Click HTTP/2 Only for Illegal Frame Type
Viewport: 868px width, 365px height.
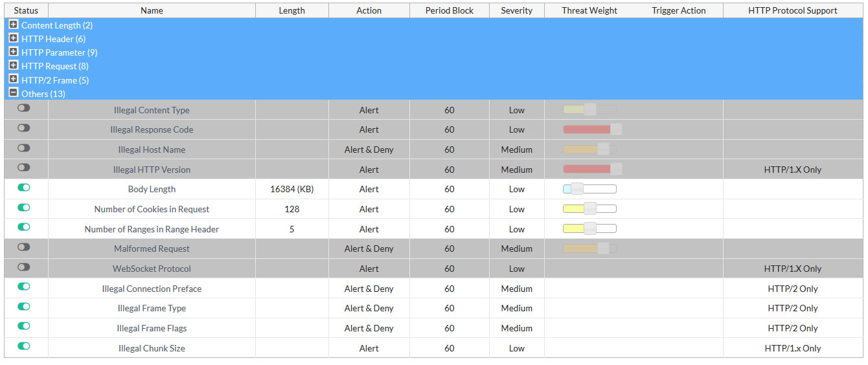coord(792,308)
